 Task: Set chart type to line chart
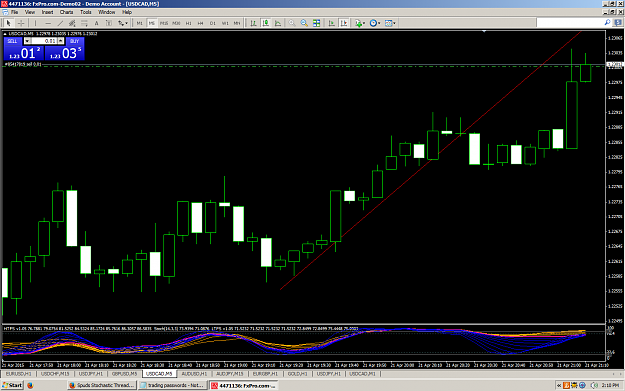278,23
